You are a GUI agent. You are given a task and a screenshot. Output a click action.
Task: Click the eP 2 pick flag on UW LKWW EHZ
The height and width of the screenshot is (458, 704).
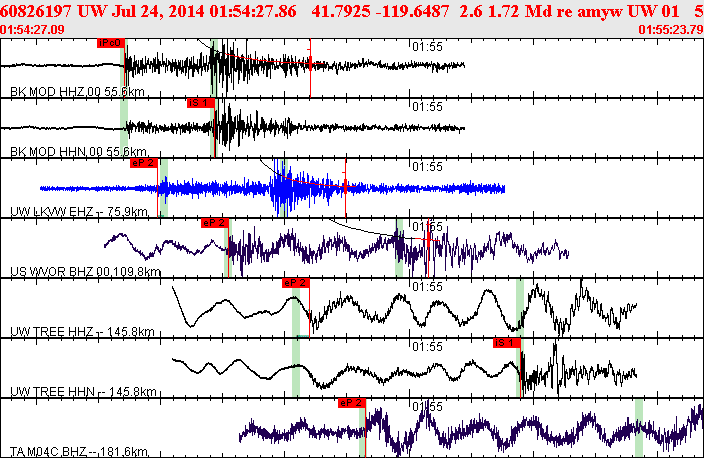pos(144,163)
